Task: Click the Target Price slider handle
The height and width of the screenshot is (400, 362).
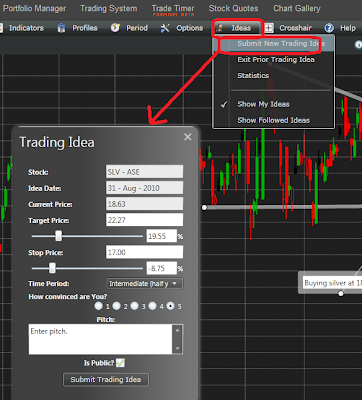Action: [58, 236]
